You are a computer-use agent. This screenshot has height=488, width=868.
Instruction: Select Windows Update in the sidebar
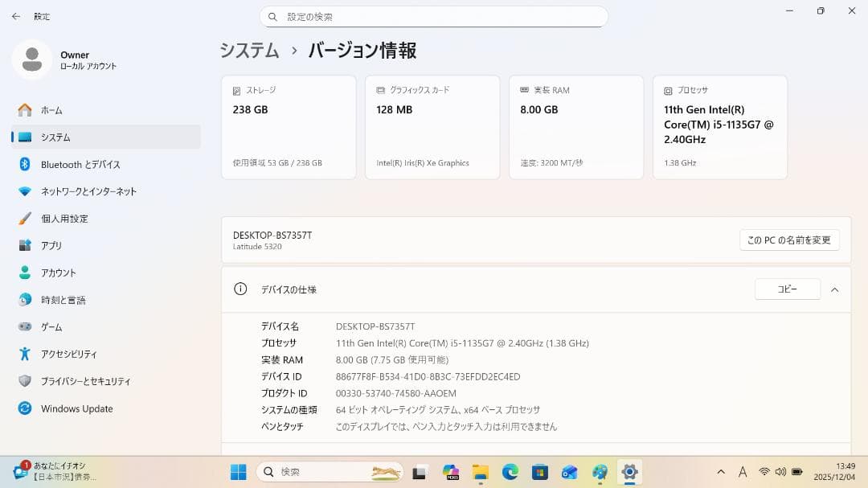tap(78, 408)
